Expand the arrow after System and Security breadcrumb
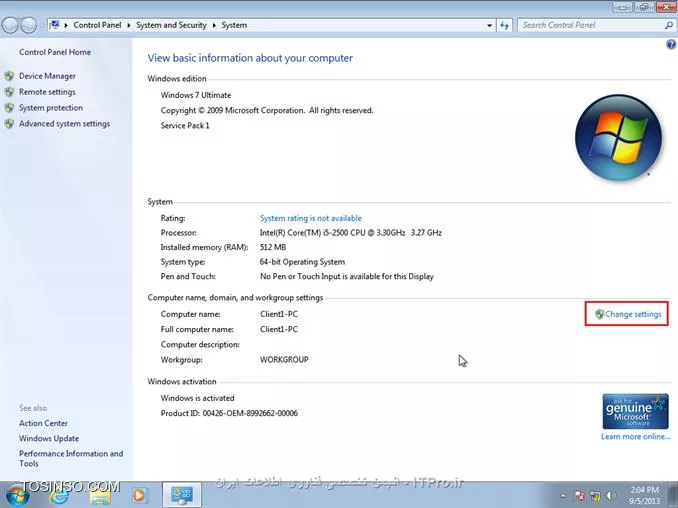The width and height of the screenshot is (678, 508). click(214, 26)
